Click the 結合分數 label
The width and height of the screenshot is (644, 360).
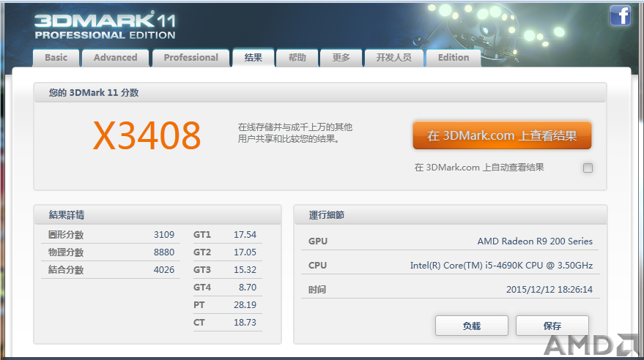[x=66, y=270]
